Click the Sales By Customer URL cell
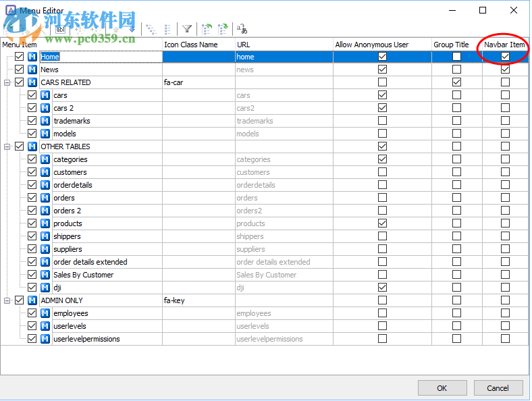The height and width of the screenshot is (401, 532). pyautogui.click(x=284, y=275)
